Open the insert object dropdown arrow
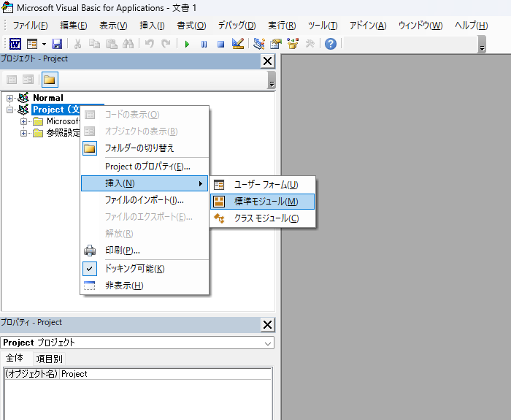 (44, 44)
